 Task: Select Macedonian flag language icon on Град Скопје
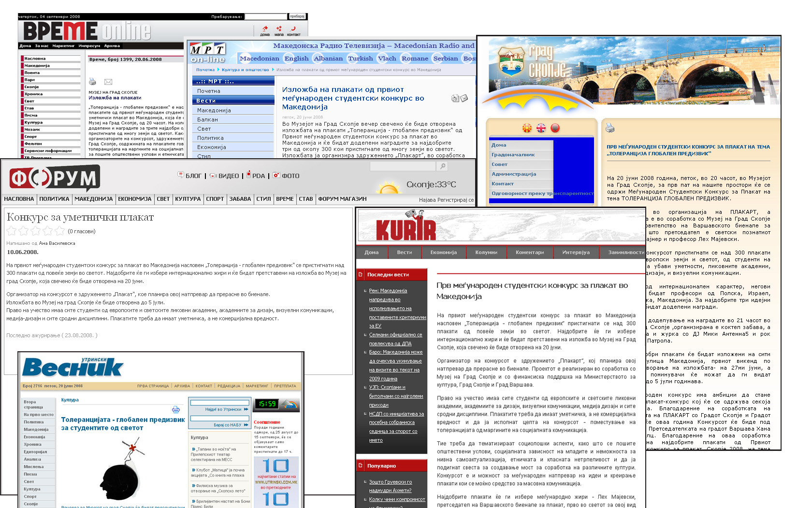[527, 128]
